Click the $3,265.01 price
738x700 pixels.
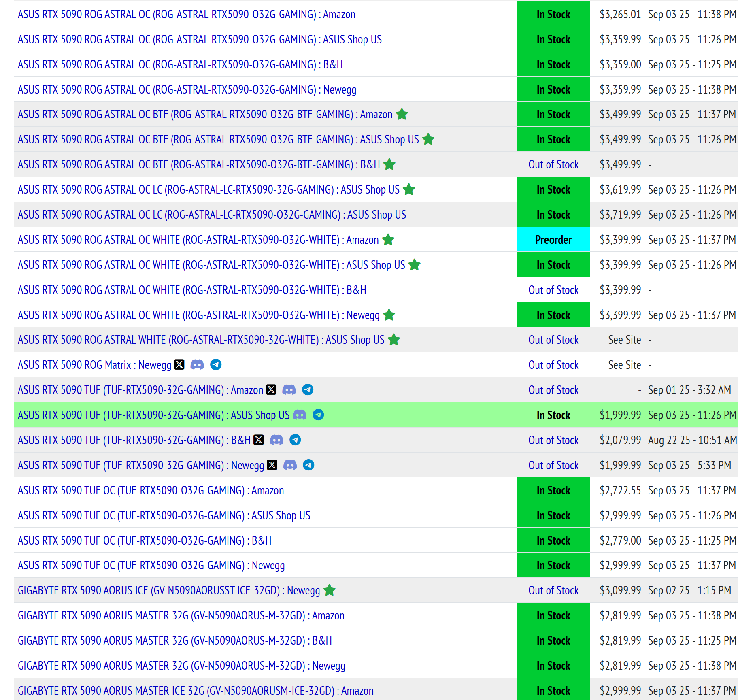620,15
